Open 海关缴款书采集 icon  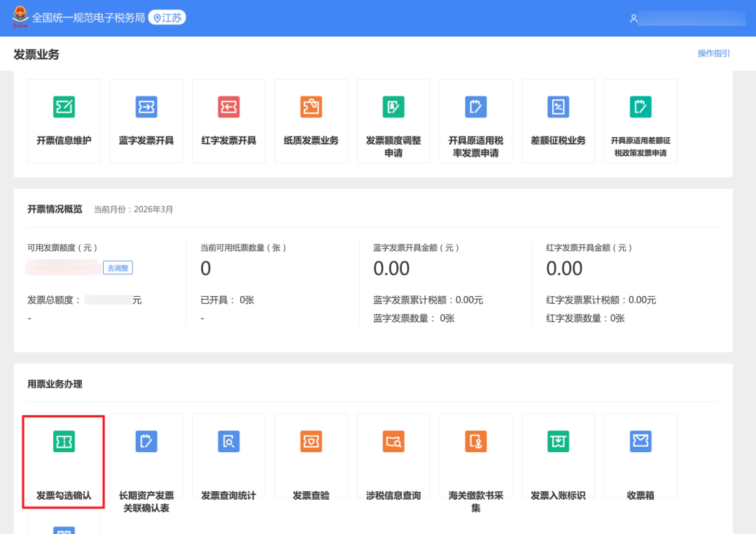click(x=476, y=442)
